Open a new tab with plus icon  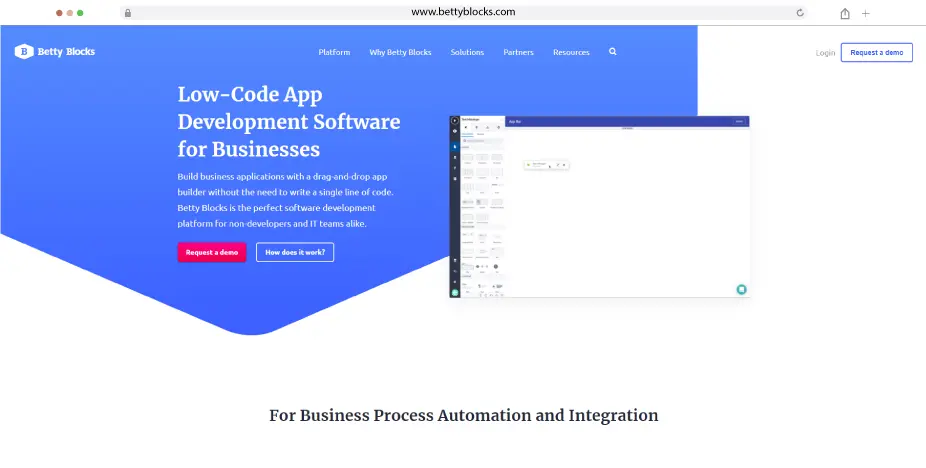coord(865,14)
